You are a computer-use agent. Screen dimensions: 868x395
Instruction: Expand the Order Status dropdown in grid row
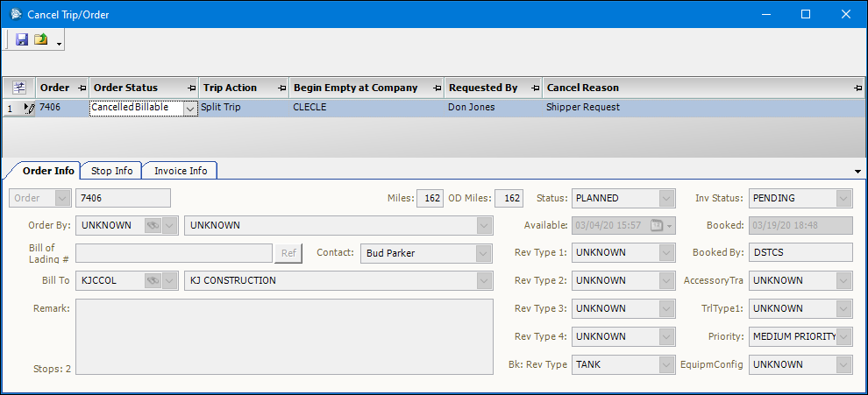(190, 108)
